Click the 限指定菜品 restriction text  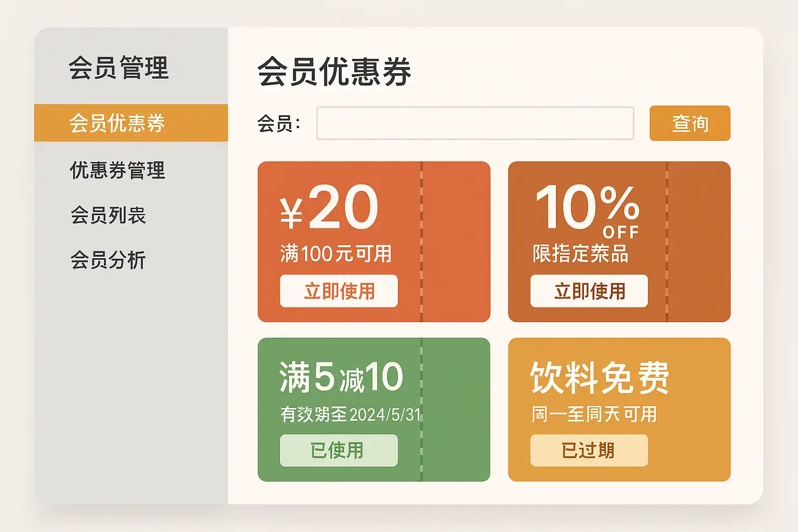[580, 254]
